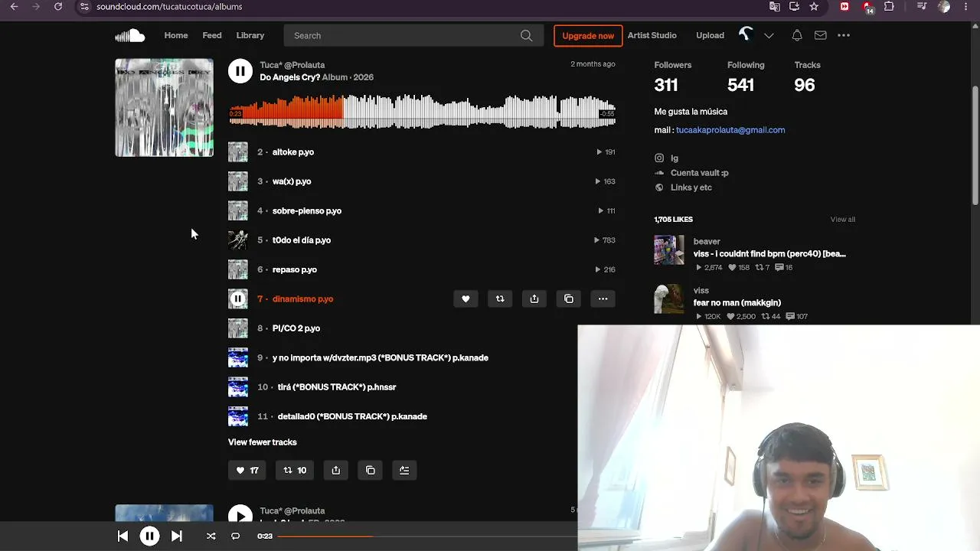Share the track dinamismo p.yo

(x=534, y=299)
